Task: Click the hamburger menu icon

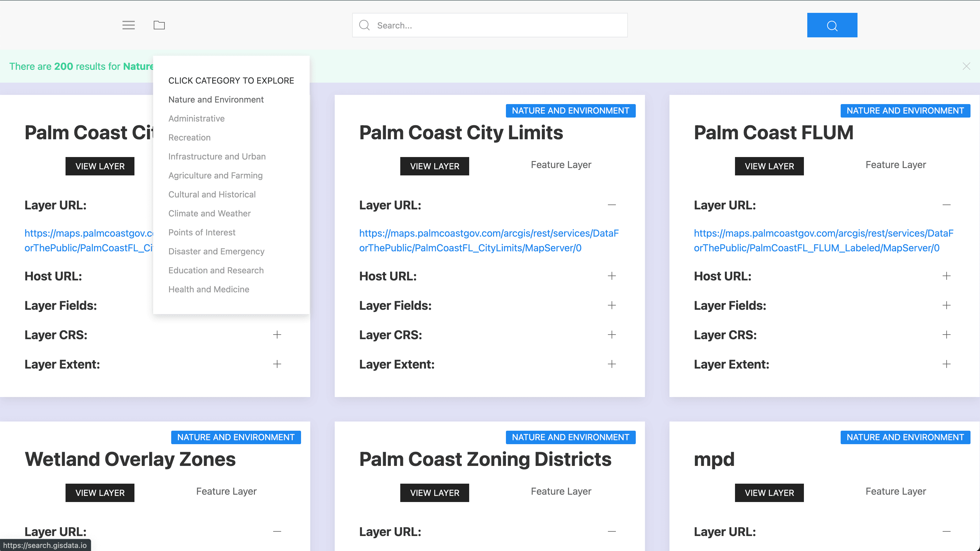Action: [129, 25]
